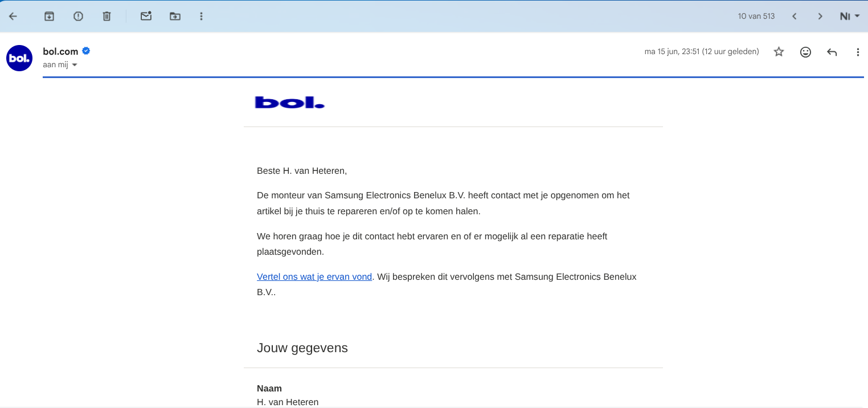This screenshot has height=408, width=868.
Task: Click the greeting 'Beste H. van Heteren,'
Action: (x=302, y=170)
